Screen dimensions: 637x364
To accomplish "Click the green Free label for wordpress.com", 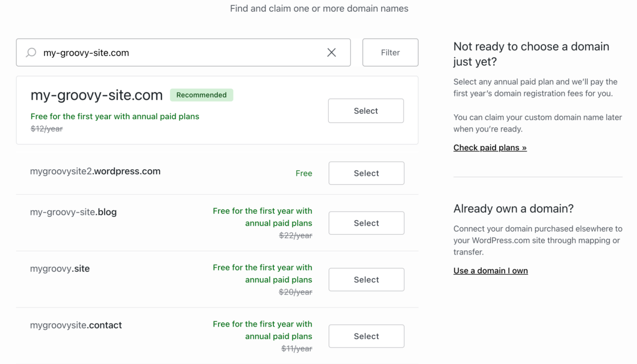I will (x=303, y=173).
